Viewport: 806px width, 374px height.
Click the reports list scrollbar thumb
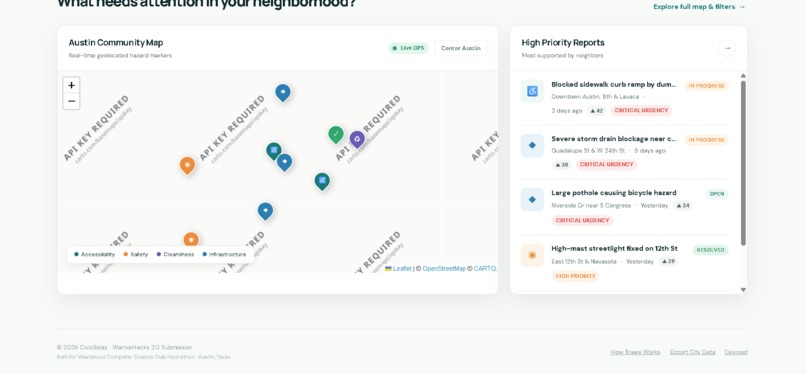[743, 162]
